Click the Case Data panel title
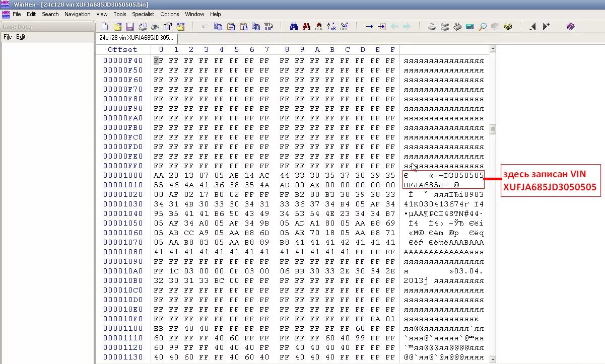This screenshot has height=364, width=605. pos(17,27)
